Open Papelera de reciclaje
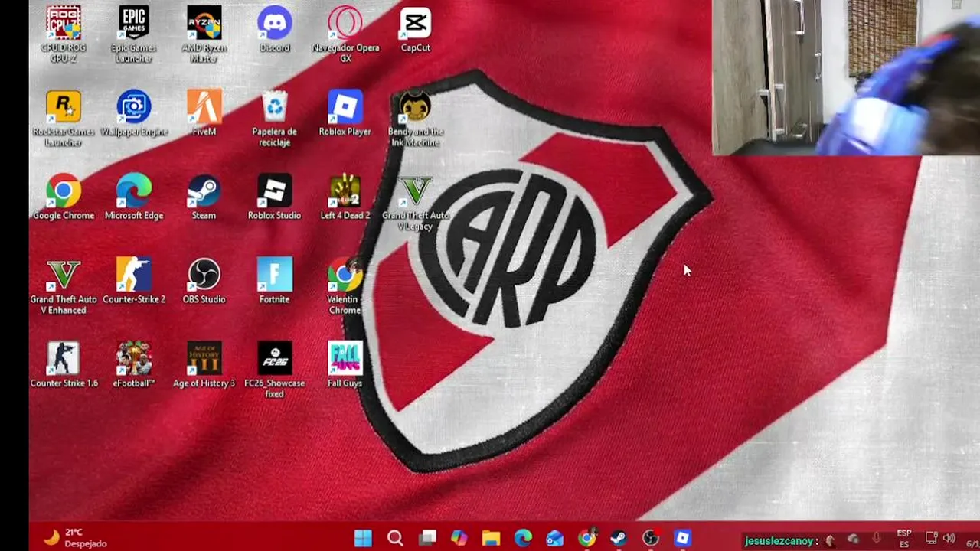Image resolution: width=980 pixels, height=551 pixels. 275,119
